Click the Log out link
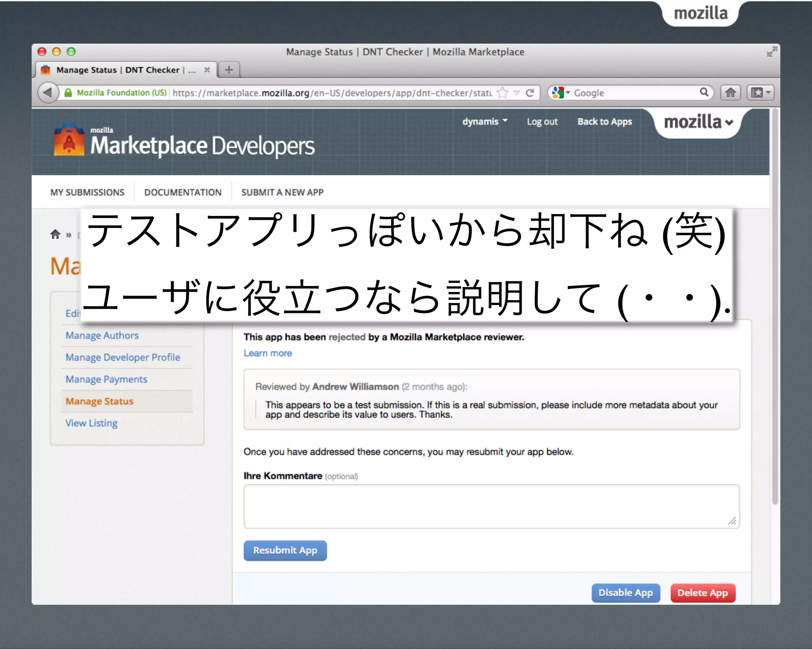 coord(542,122)
